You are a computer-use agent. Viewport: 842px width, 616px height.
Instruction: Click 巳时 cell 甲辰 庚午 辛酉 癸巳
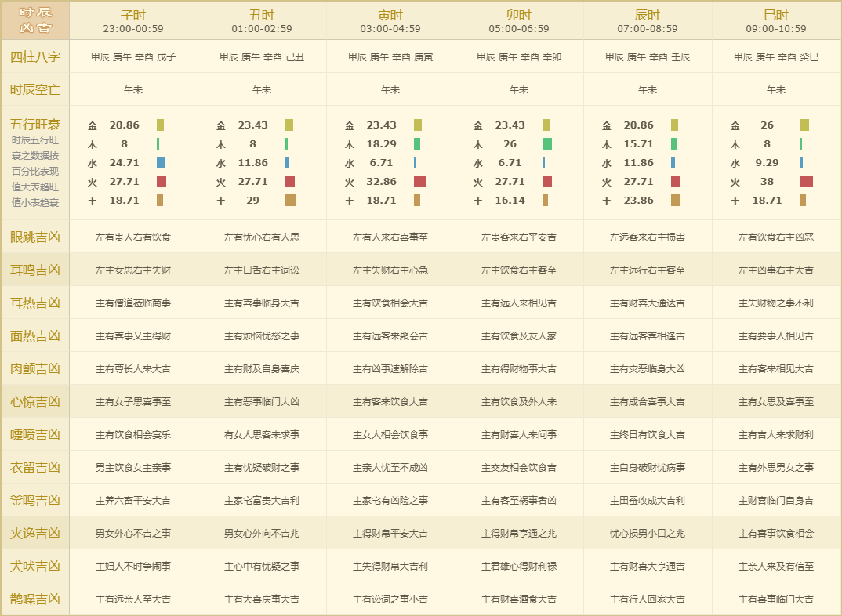[776, 57]
